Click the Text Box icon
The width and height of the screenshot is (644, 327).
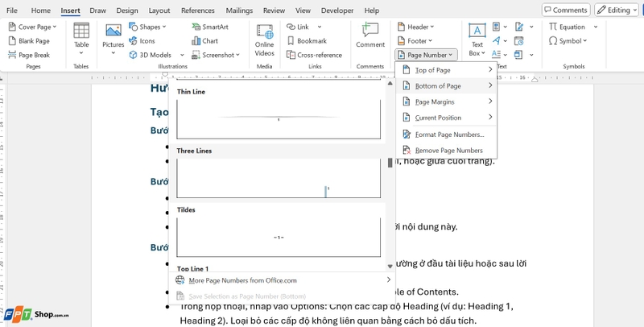pyautogui.click(x=477, y=31)
